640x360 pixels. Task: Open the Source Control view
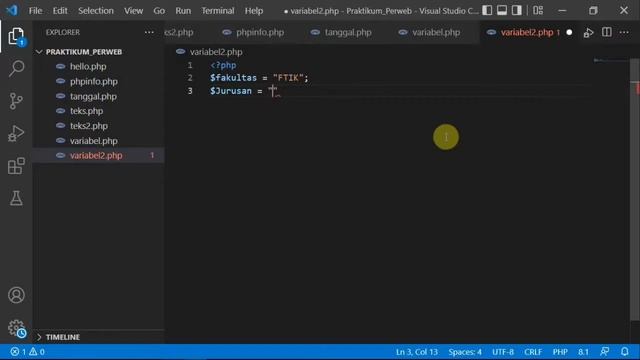(x=16, y=101)
